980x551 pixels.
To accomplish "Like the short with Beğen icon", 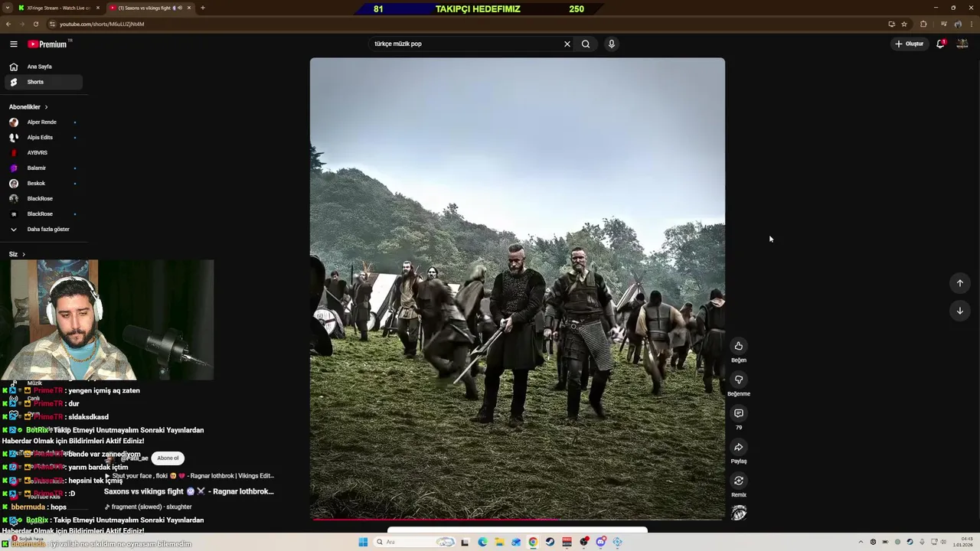I will pyautogui.click(x=739, y=346).
